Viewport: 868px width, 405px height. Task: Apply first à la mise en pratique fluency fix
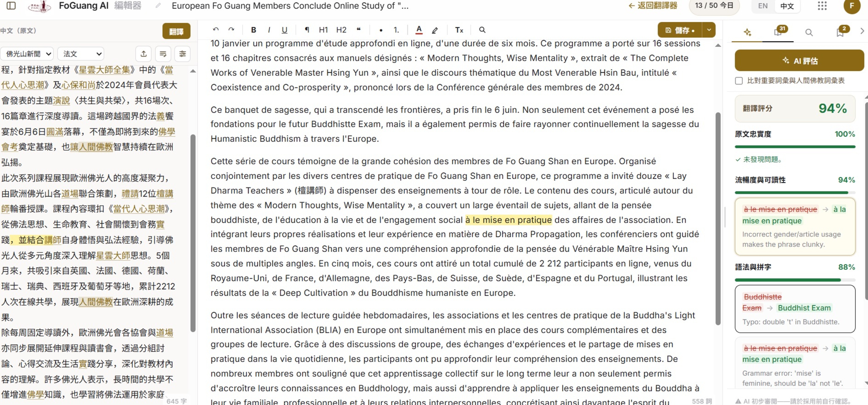795,226
